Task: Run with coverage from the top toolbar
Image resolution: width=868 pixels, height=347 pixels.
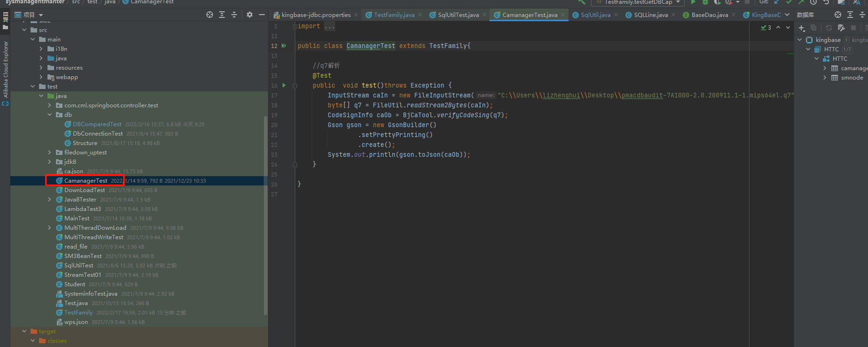Action: coord(717,2)
